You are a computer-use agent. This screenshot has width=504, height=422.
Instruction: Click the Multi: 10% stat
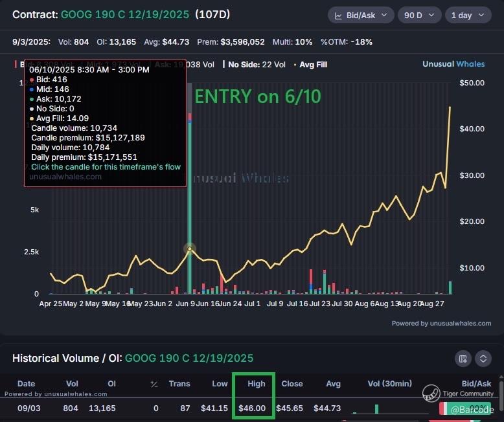pos(292,42)
